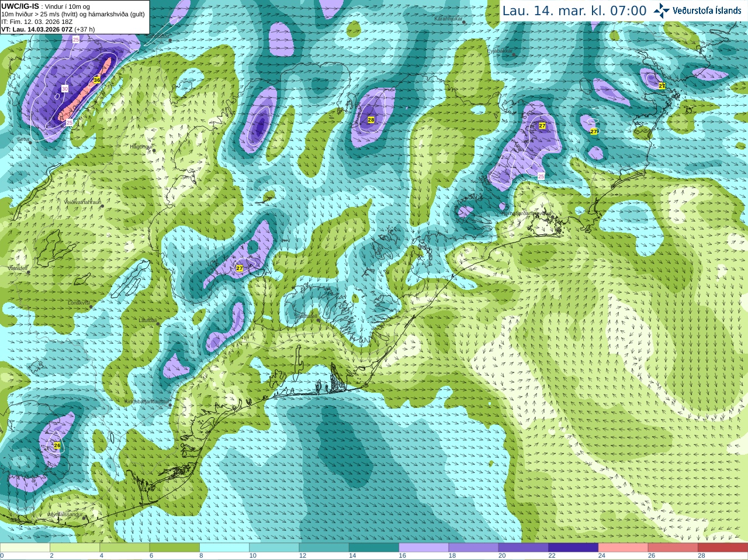
Task: Click the scale number 16 on the legend
Action: [402, 556]
